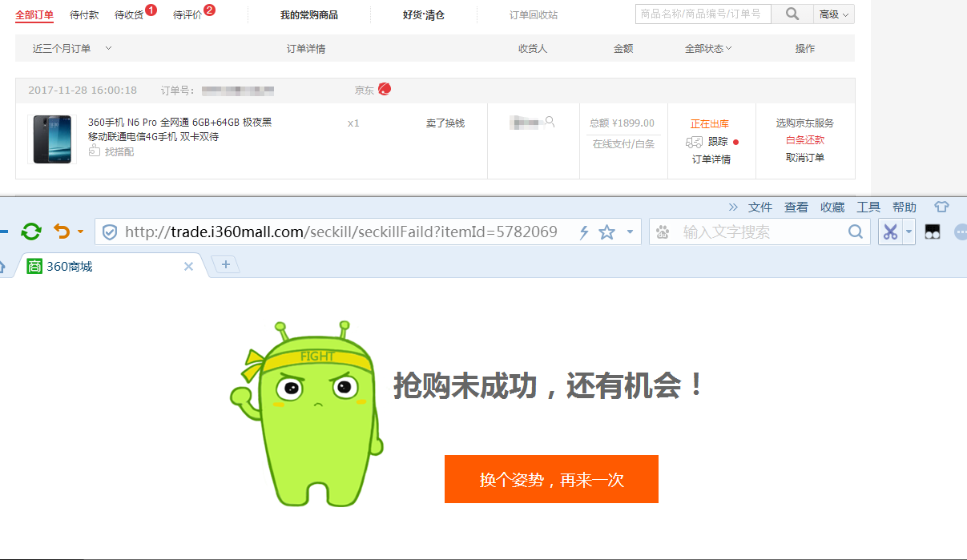The height and width of the screenshot is (560, 967).
Task: Select the 全部订单 tab
Action: 34,14
